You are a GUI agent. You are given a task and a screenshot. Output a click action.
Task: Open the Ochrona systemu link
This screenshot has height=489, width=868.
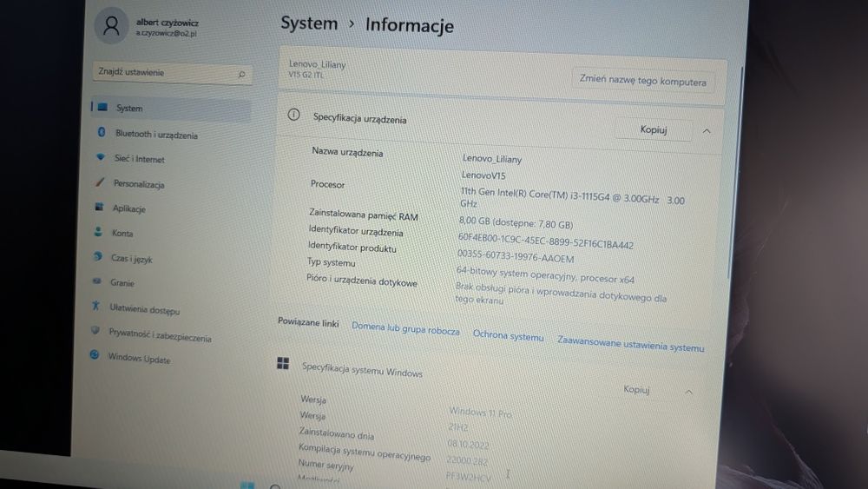[x=508, y=335]
